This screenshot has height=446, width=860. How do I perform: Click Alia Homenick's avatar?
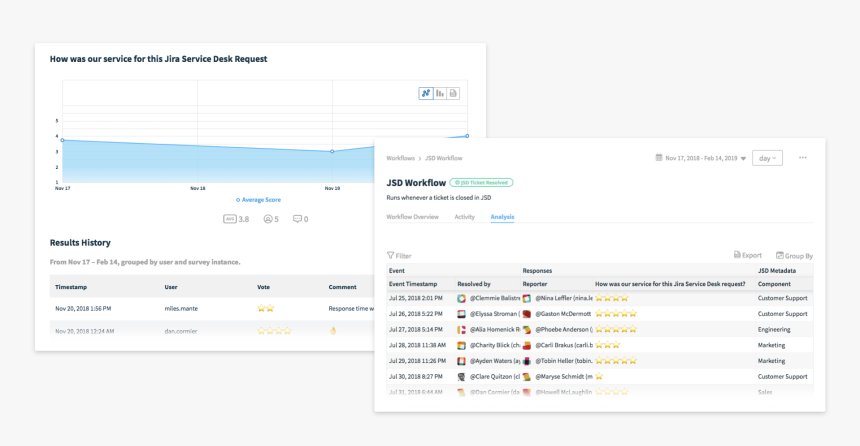[x=461, y=330]
